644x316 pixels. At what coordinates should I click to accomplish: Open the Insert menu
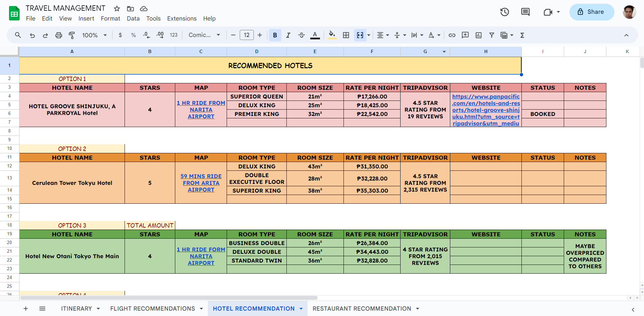coord(86,18)
